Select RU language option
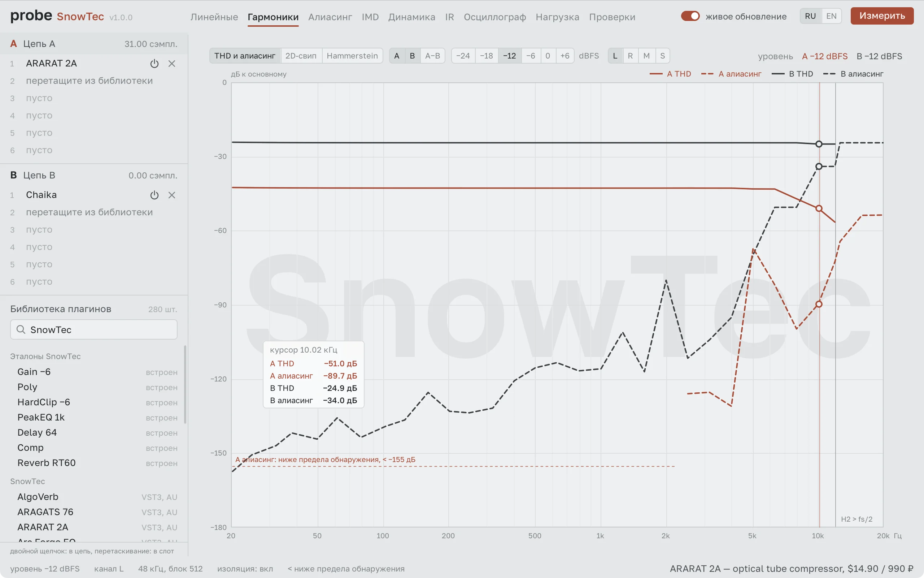 (x=810, y=16)
